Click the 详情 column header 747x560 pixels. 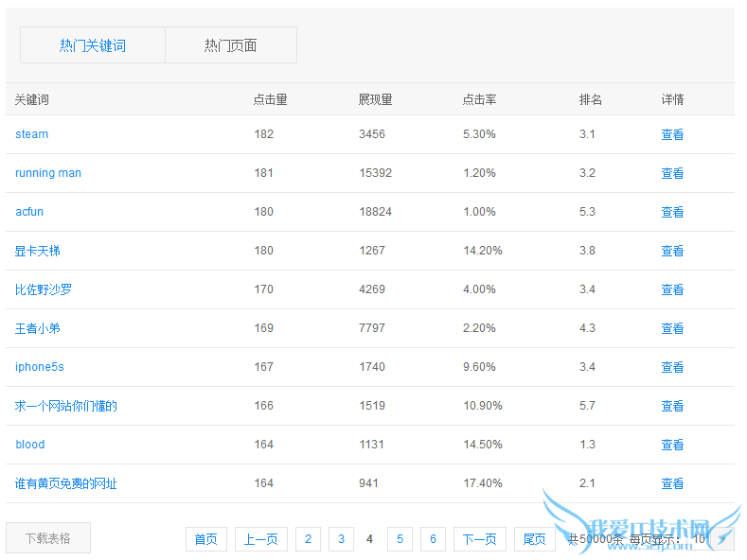click(x=673, y=99)
